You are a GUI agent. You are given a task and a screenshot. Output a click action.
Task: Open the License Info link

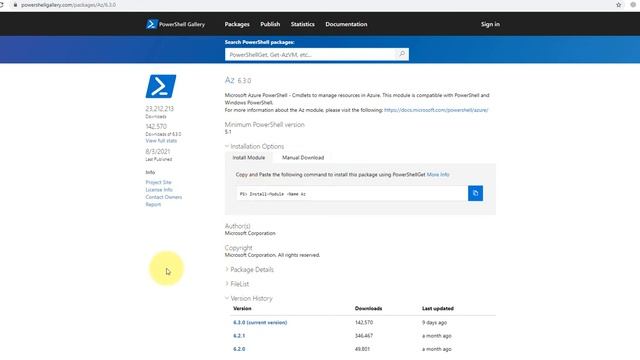[x=159, y=189]
